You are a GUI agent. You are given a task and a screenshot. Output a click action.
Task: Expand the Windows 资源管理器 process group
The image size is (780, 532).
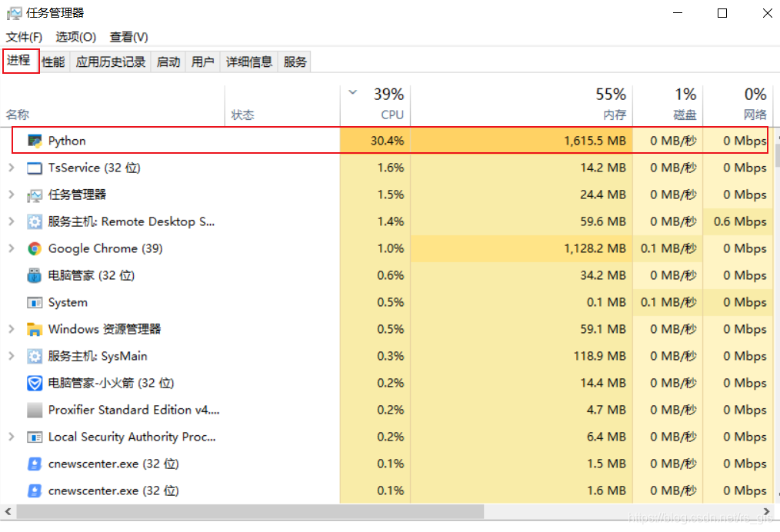12,329
